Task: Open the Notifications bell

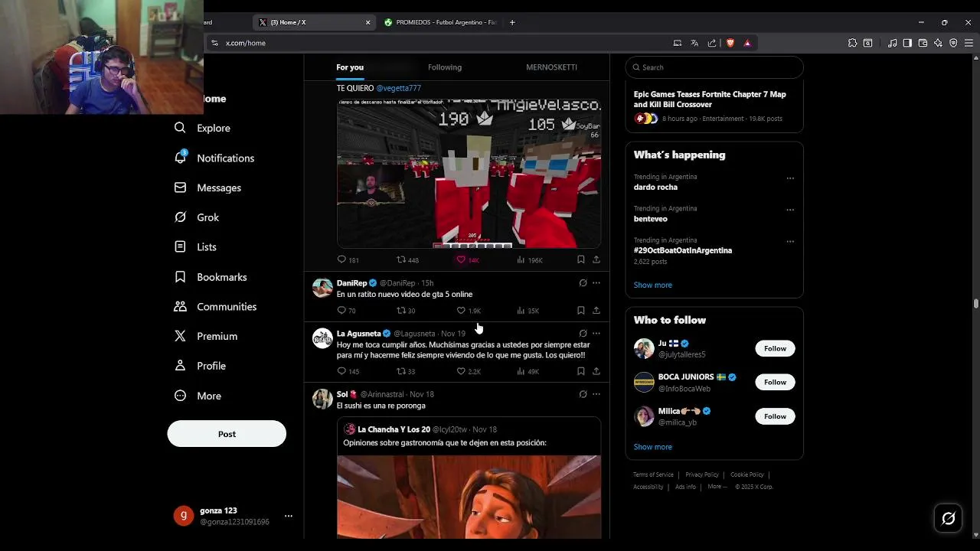Action: coord(214,158)
